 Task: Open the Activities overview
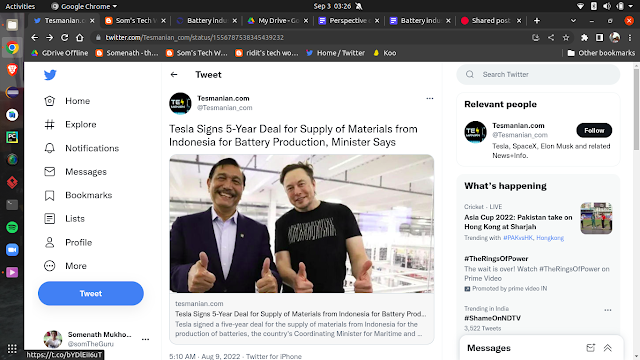point(20,6)
